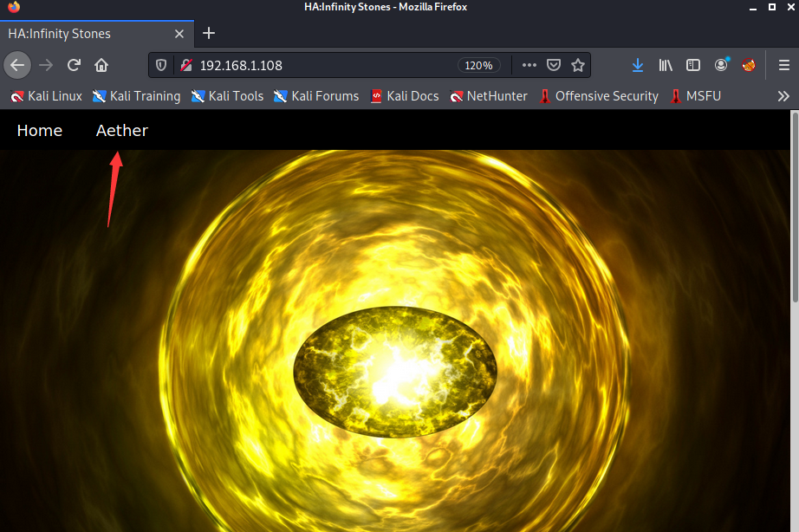Viewport: 799px width, 532px height.
Task: Open NetHunter bookmark
Action: pyautogui.click(x=489, y=96)
